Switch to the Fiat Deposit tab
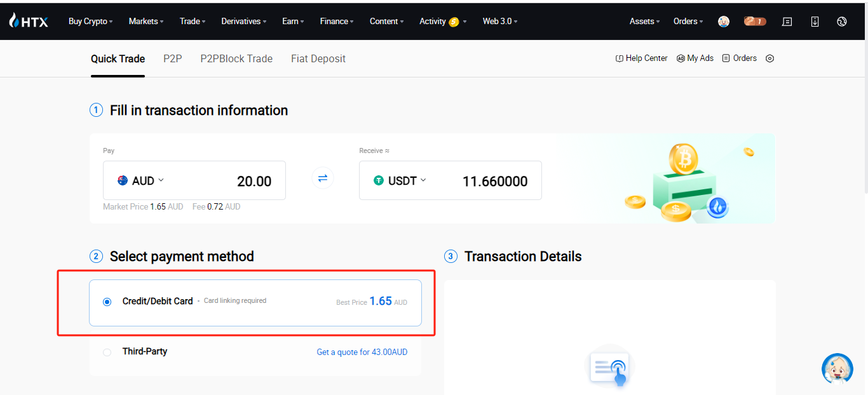 [x=318, y=59]
